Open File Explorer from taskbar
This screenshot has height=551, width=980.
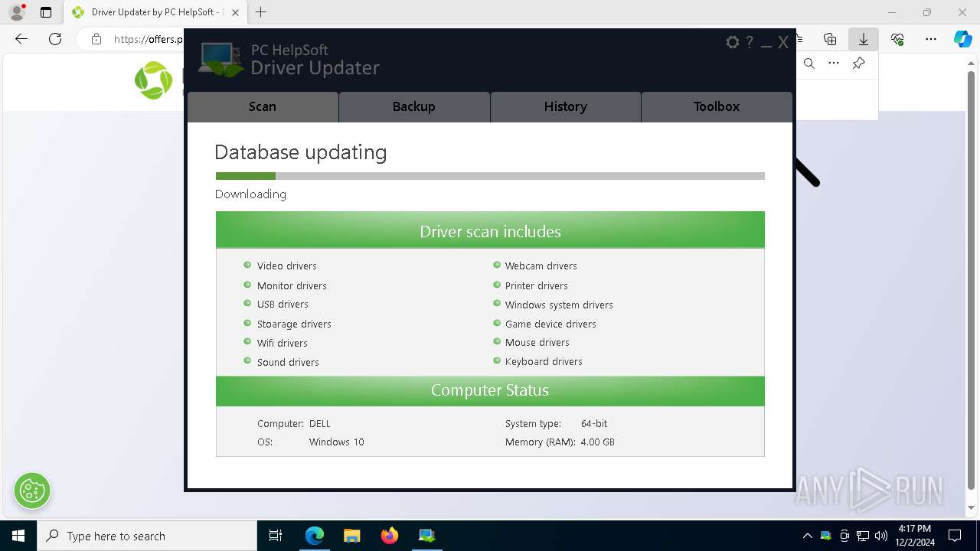tap(352, 536)
